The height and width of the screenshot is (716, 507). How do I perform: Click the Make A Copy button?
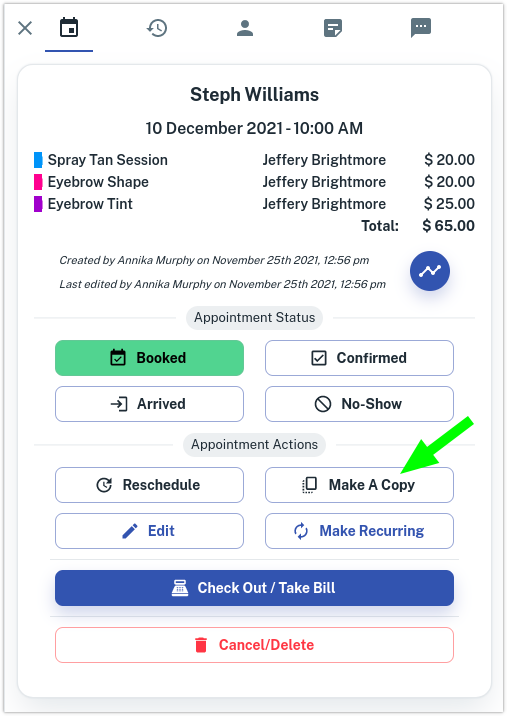coord(359,485)
